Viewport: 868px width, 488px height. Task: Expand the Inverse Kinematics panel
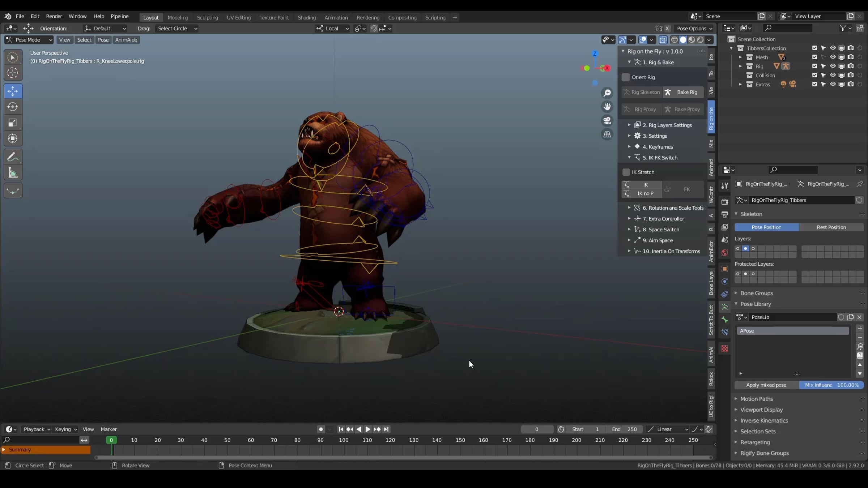pos(764,420)
